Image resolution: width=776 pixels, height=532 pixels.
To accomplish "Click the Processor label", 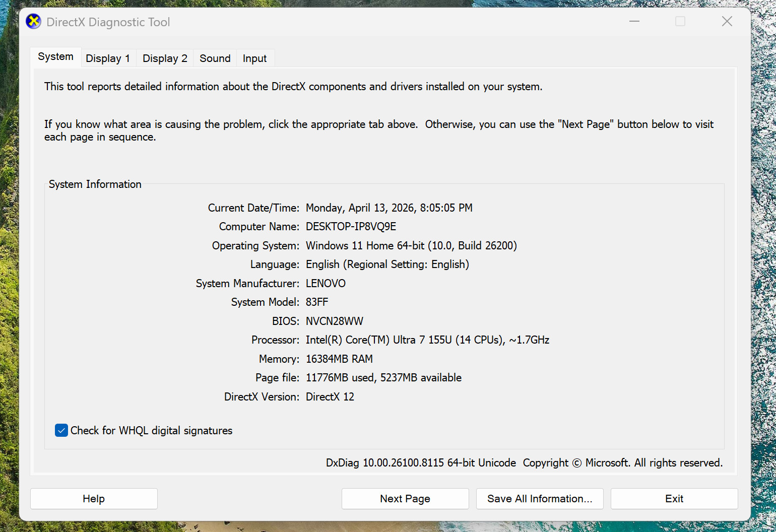I will coord(275,340).
